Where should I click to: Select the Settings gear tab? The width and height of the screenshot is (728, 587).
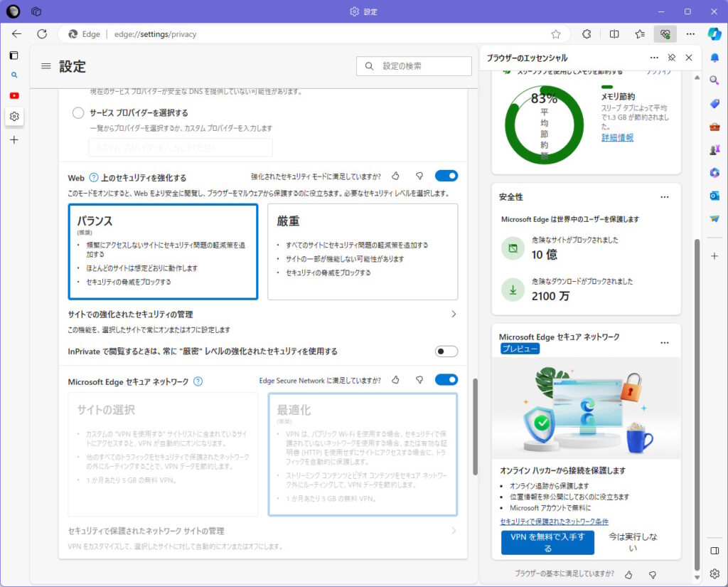(x=14, y=116)
